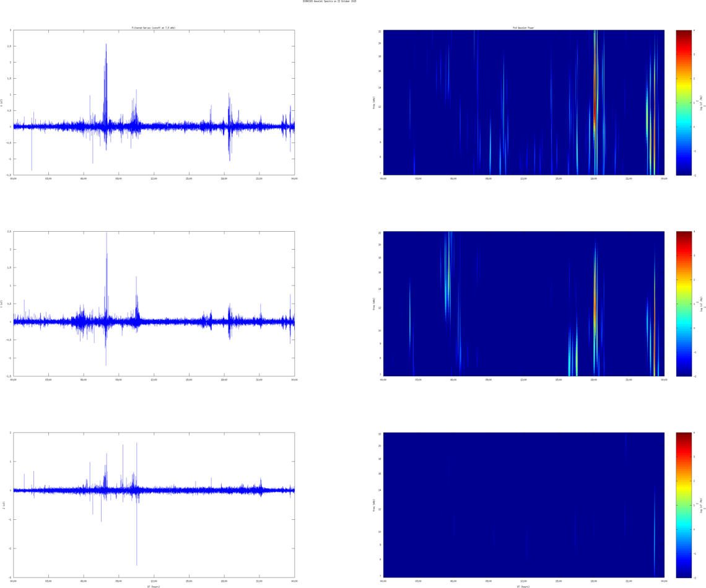Click the bottom spectrogram's color bar
The width and height of the screenshot is (706, 588).
pyautogui.click(x=684, y=504)
